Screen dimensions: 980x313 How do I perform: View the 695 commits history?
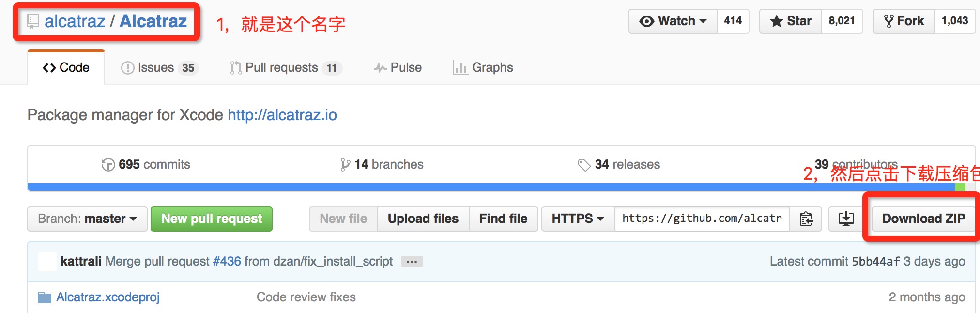coord(146,165)
